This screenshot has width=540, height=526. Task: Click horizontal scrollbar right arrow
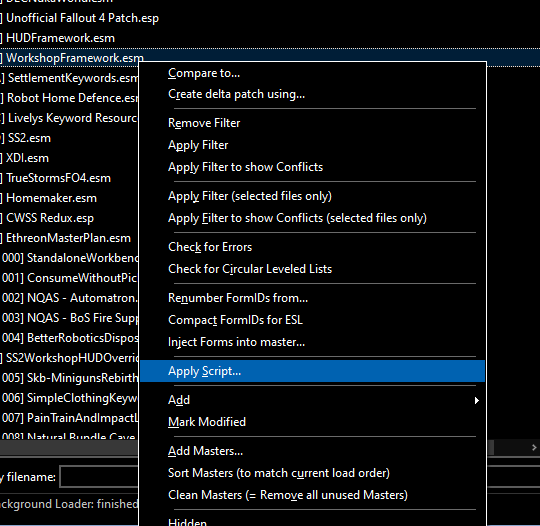(534, 447)
